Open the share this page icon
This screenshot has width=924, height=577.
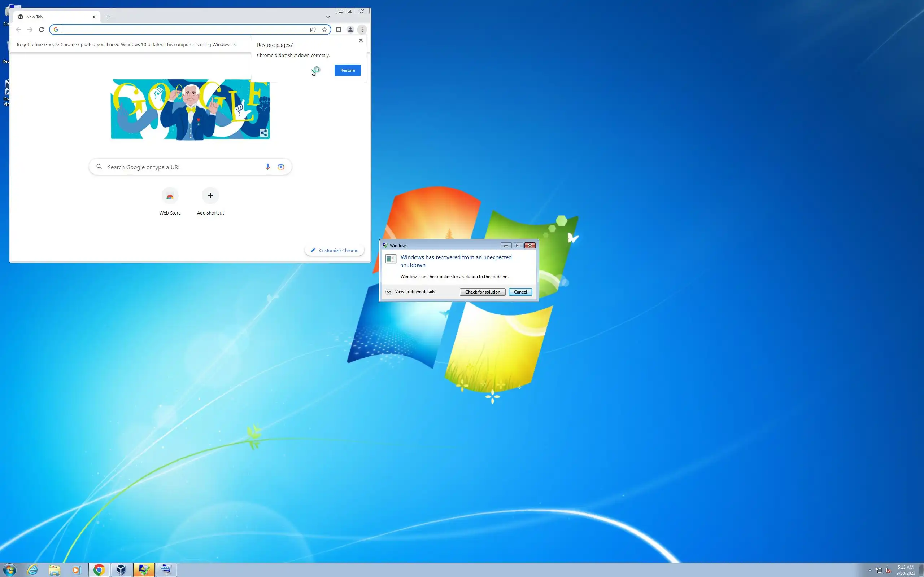[x=313, y=29]
